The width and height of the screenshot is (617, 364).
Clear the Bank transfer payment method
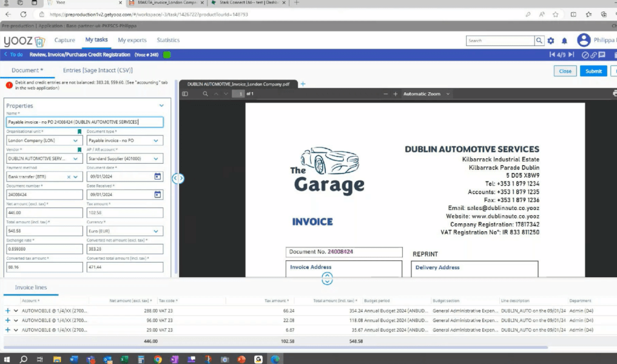pos(69,177)
